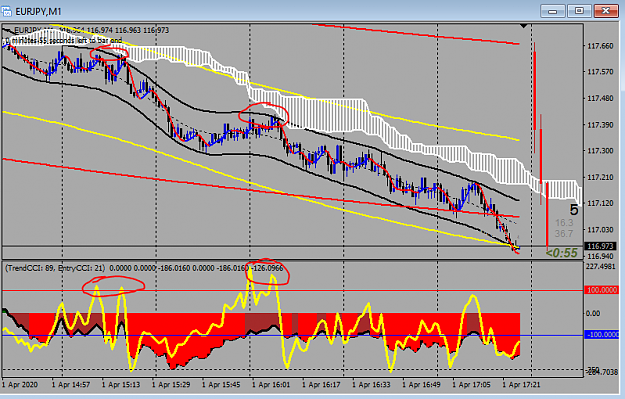Click the 1 Apr 16:33 time label
The width and height of the screenshot is (625, 399).
(371, 385)
